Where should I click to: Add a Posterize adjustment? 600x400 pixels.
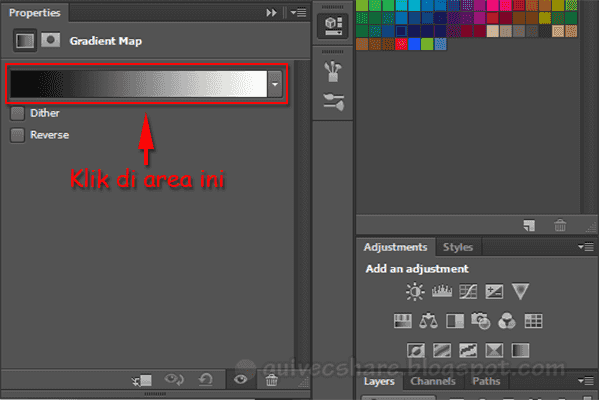[x=442, y=350]
